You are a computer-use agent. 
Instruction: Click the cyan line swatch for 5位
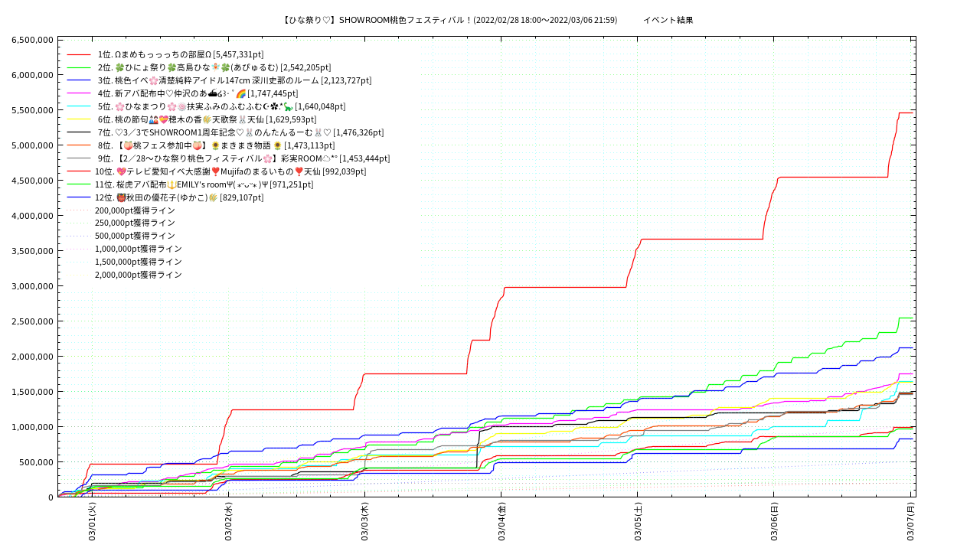click(x=79, y=107)
